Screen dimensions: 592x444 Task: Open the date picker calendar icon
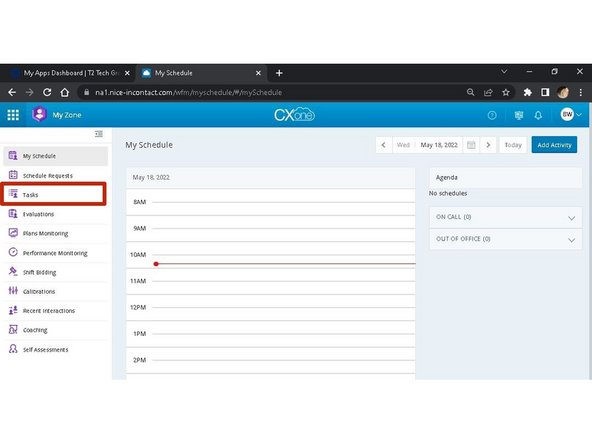[x=471, y=145]
